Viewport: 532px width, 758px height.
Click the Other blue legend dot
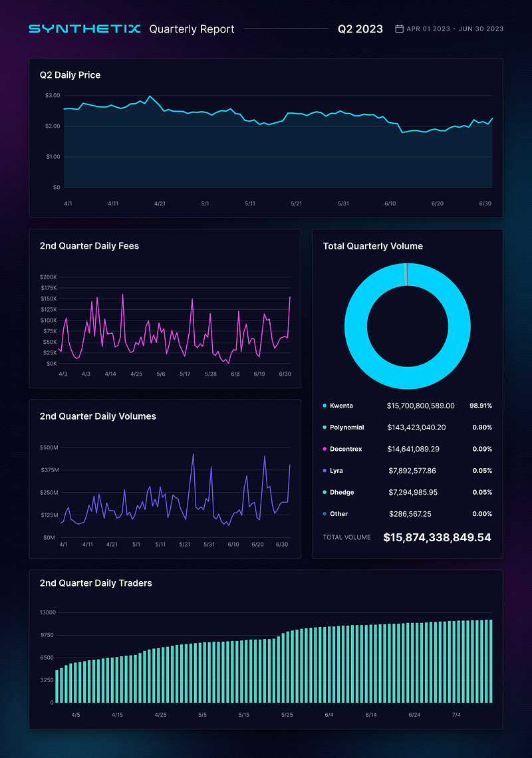[x=325, y=514]
